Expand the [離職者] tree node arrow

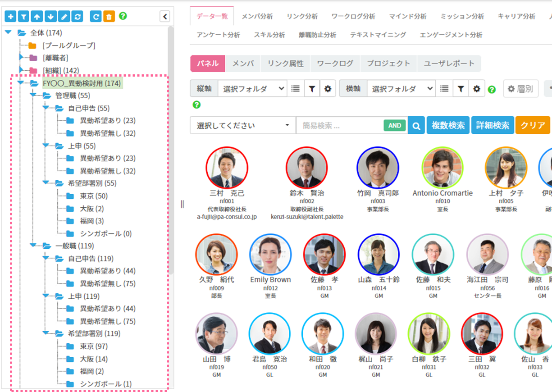point(21,57)
